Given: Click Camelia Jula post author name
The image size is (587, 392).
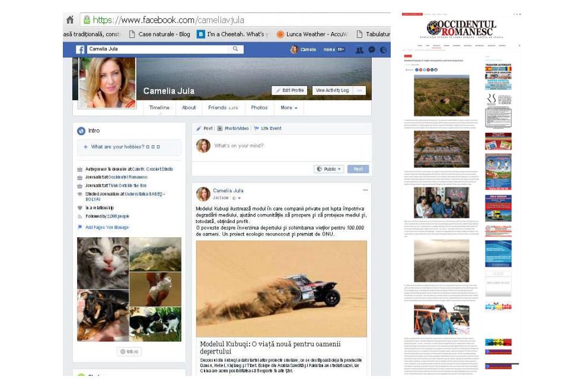Looking at the screenshot, I should 228,190.
